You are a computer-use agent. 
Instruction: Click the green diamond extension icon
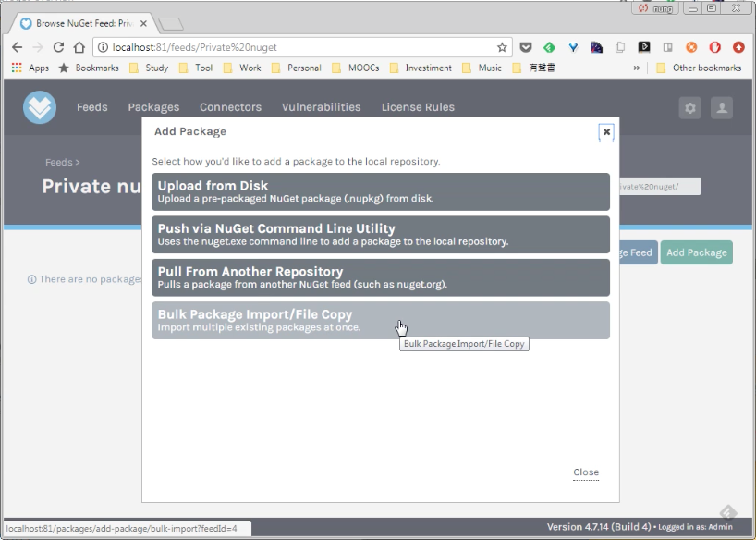pyautogui.click(x=549, y=47)
